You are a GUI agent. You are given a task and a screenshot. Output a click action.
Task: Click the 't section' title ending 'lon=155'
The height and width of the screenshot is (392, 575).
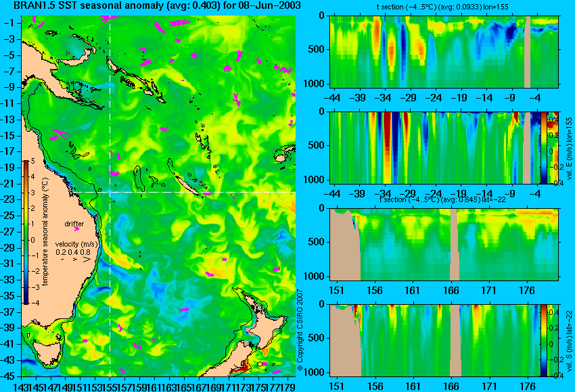click(x=442, y=7)
